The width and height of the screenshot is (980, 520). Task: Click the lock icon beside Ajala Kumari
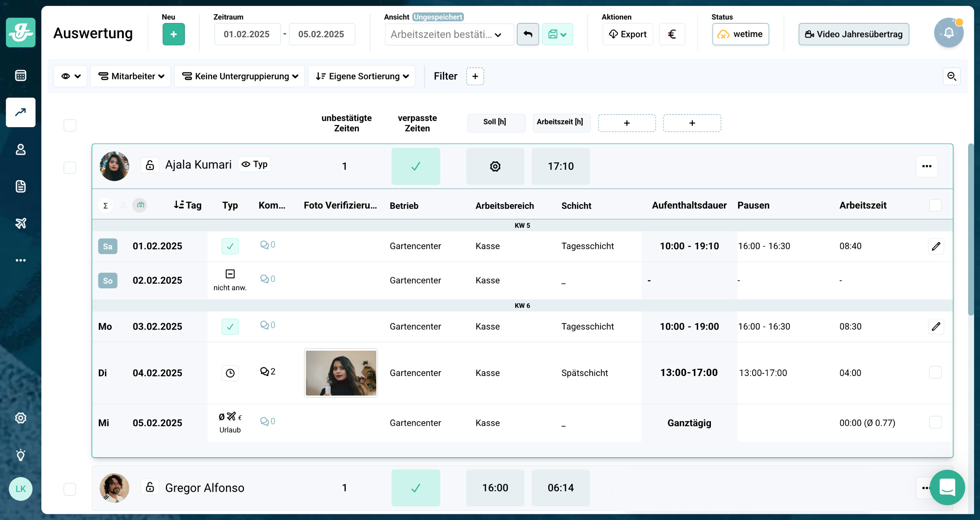click(150, 165)
